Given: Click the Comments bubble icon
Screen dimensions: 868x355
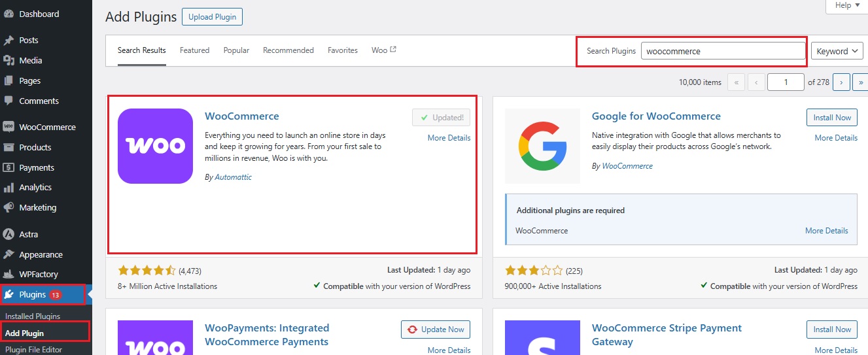Looking at the screenshot, I should (x=9, y=101).
